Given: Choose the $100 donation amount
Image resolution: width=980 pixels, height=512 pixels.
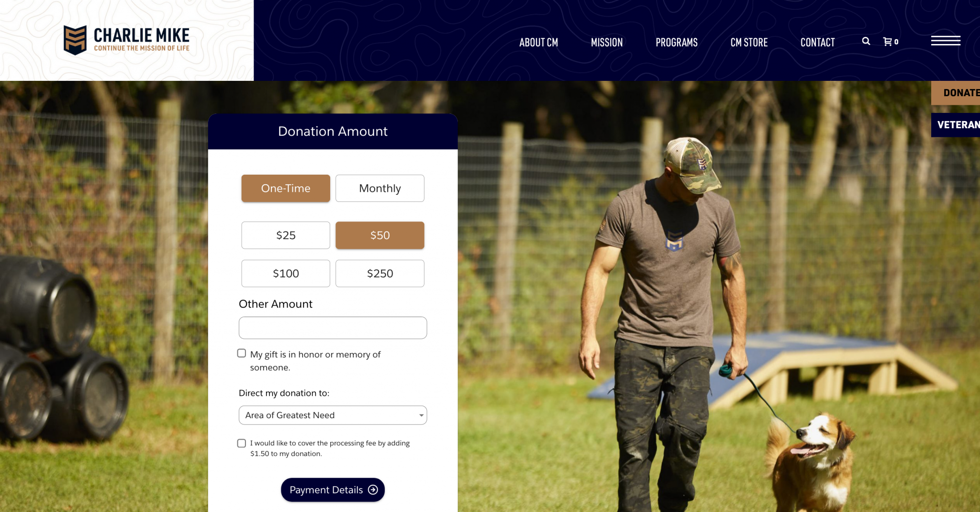Looking at the screenshot, I should point(286,273).
